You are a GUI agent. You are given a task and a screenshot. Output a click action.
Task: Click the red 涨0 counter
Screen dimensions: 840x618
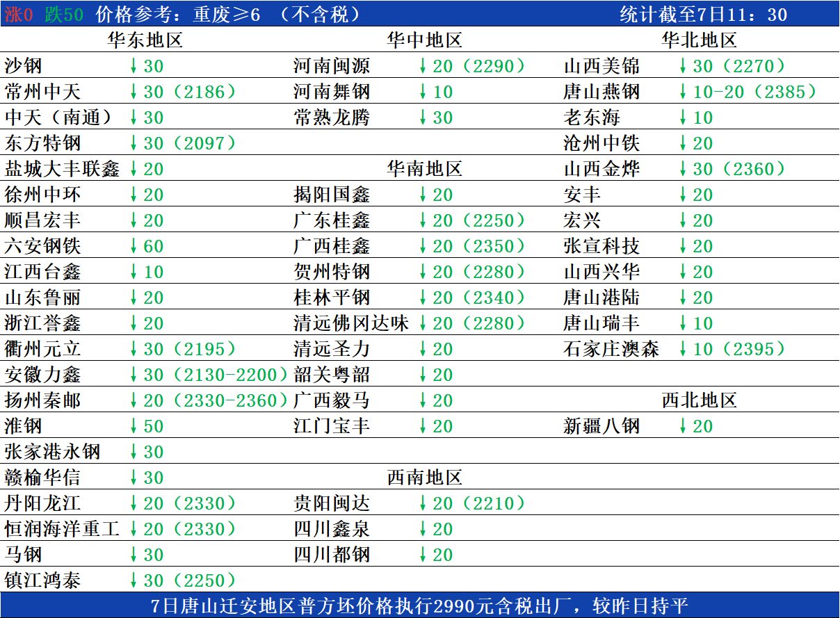(19, 14)
